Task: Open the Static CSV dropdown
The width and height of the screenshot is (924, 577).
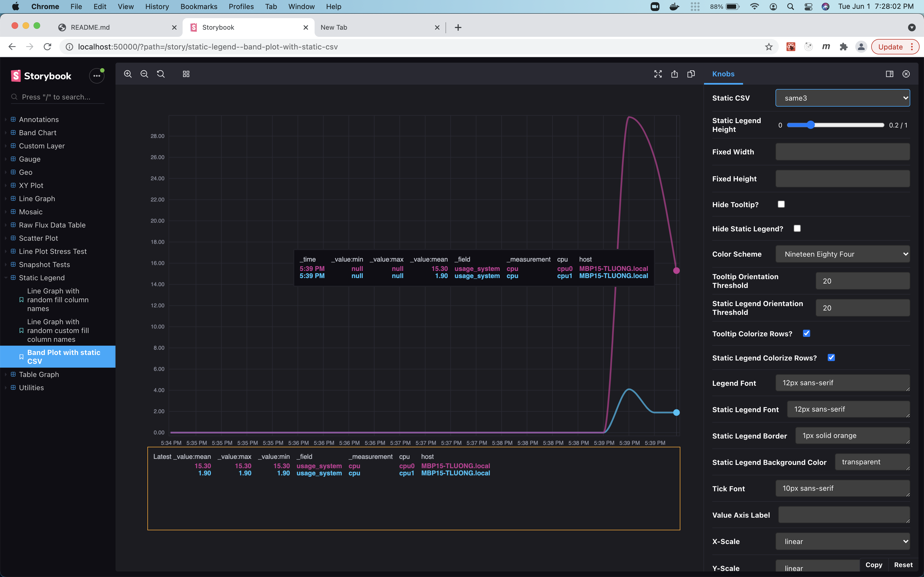Action: [842, 98]
